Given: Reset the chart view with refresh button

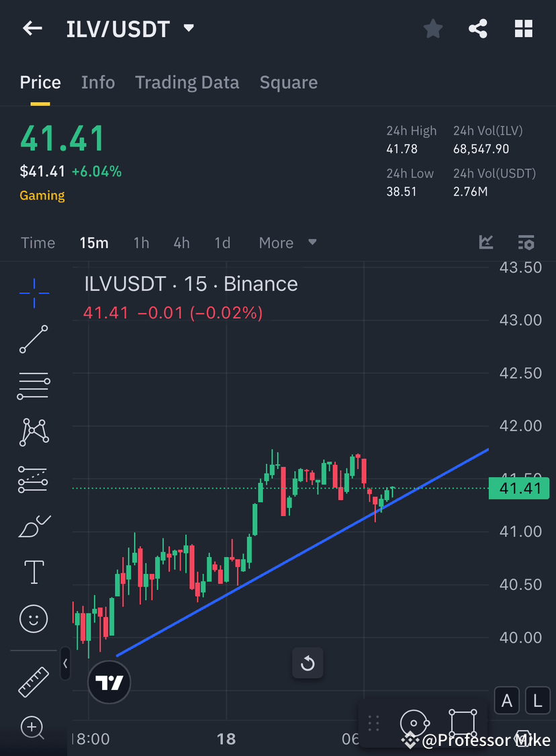Looking at the screenshot, I should 308,663.
